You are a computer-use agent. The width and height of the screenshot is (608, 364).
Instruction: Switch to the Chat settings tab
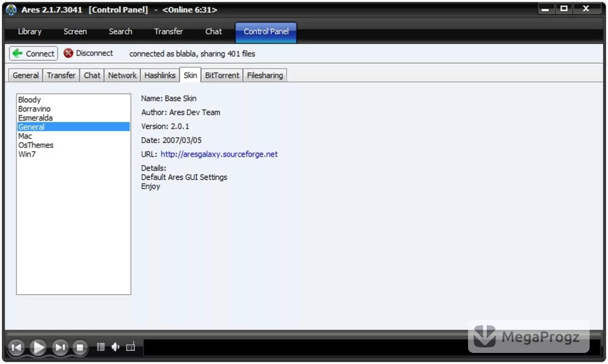[x=92, y=75]
